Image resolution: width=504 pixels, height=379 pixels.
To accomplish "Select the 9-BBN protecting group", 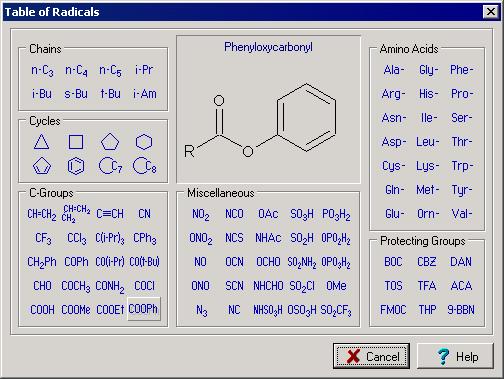I will point(461,310).
